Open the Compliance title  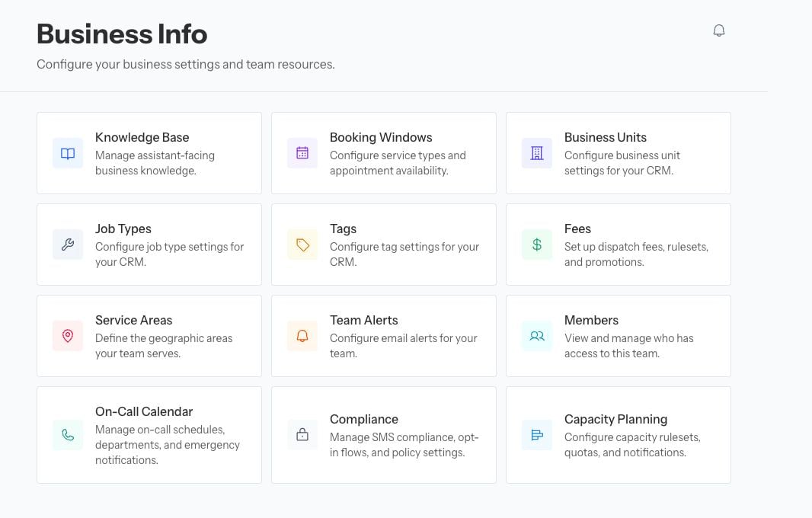click(363, 420)
